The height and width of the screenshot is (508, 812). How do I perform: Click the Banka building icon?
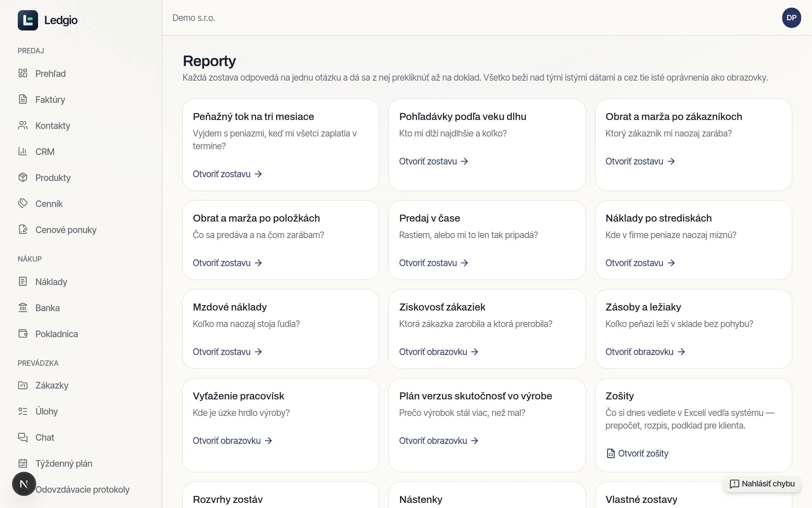[23, 307]
